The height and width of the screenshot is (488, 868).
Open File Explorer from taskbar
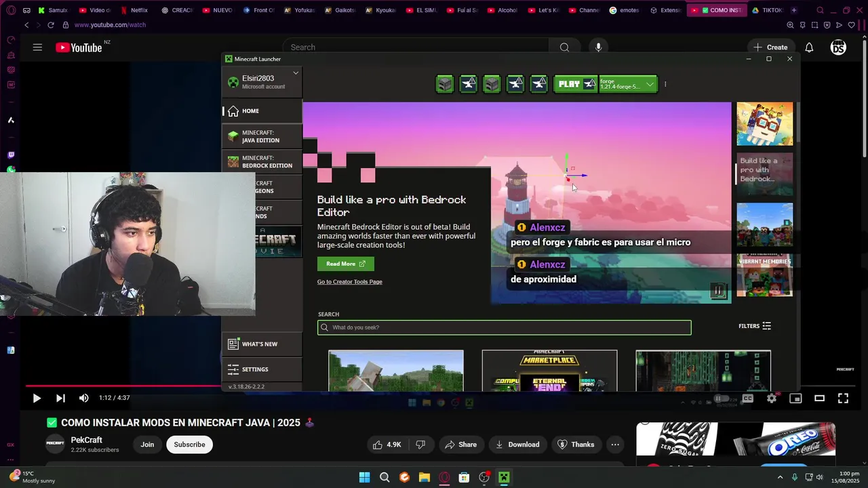(425, 477)
